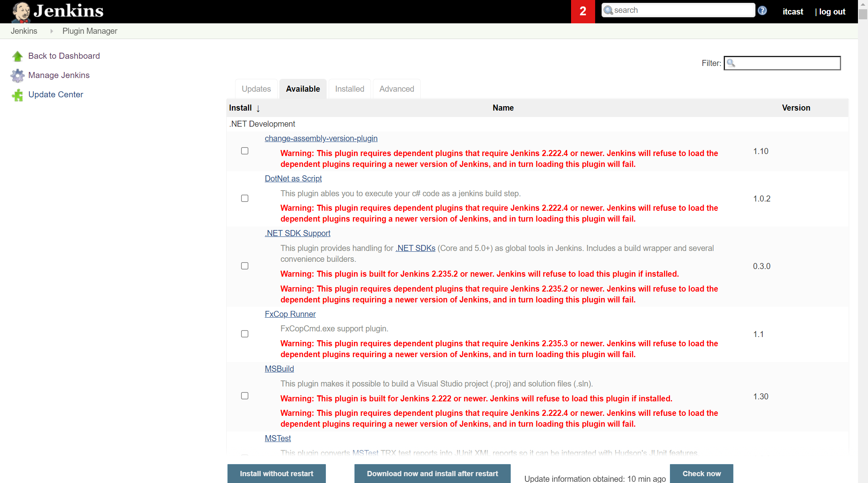Click the green Back to Dashboard arrow icon
The height and width of the screenshot is (483, 868).
tap(17, 56)
